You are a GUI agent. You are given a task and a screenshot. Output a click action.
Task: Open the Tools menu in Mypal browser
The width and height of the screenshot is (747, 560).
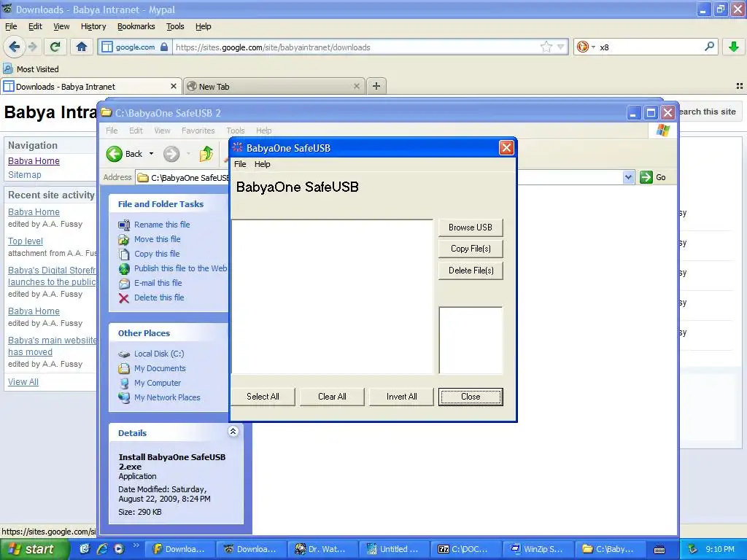tap(175, 26)
